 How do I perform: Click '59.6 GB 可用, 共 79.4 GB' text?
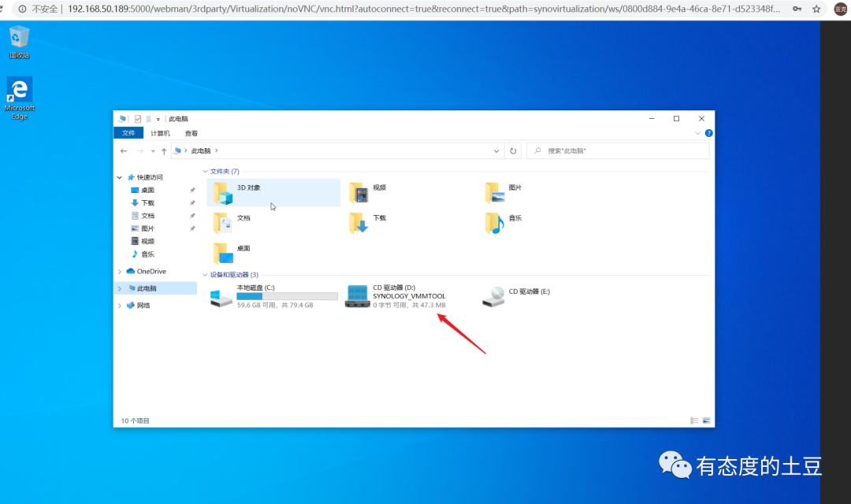(x=275, y=305)
